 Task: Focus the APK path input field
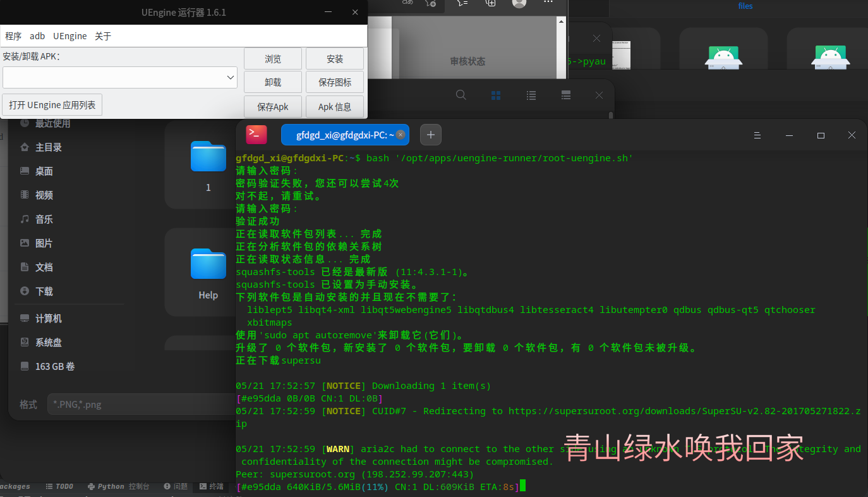[x=114, y=78]
